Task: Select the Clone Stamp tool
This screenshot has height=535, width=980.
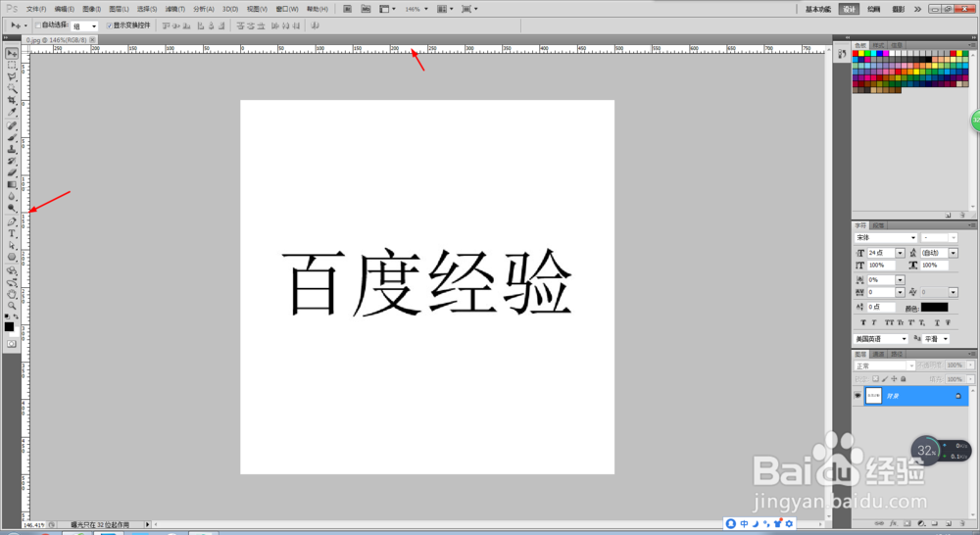Action: click(12, 149)
